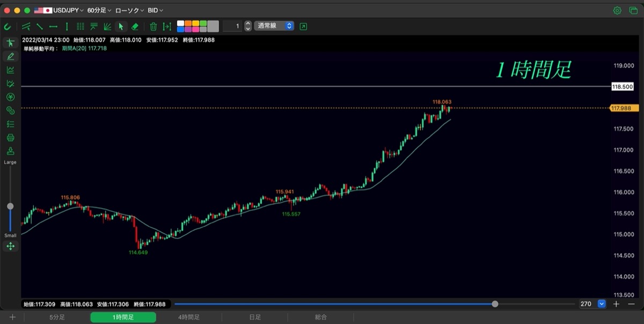
Task: Open chart settings gear icon
Action: (x=617, y=10)
